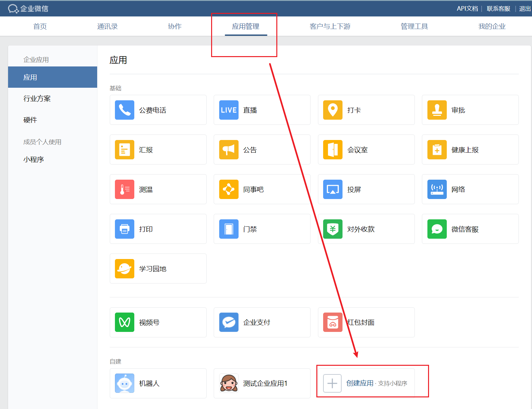Viewport: 532px width, 409px height.
Task: Open the API文档 link
Action: coord(467,8)
